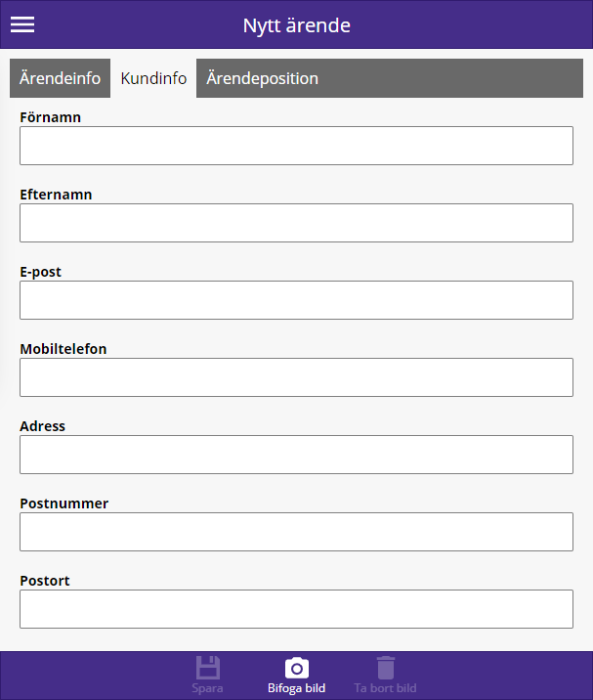This screenshot has height=700, width=593.
Task: Switch to the Ärendeinfo tab
Action: [60, 78]
